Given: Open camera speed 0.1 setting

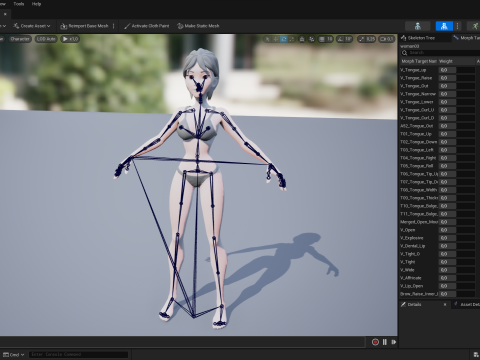Looking at the screenshot, I should 386,39.
